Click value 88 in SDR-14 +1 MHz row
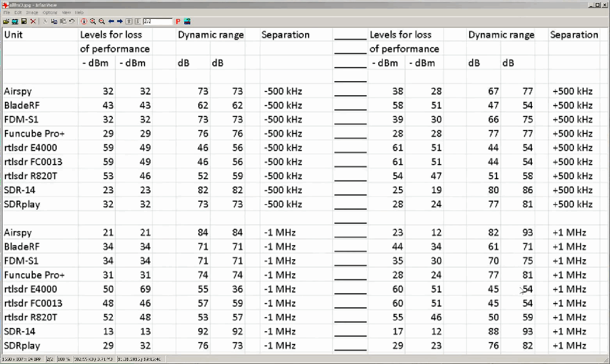Viewport: 610px width, 364px height. (493, 331)
